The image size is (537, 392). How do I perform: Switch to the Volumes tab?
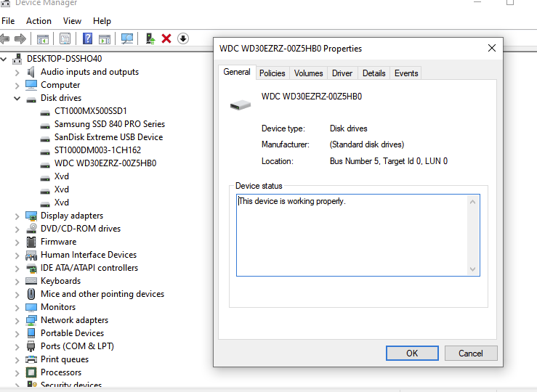[309, 73]
